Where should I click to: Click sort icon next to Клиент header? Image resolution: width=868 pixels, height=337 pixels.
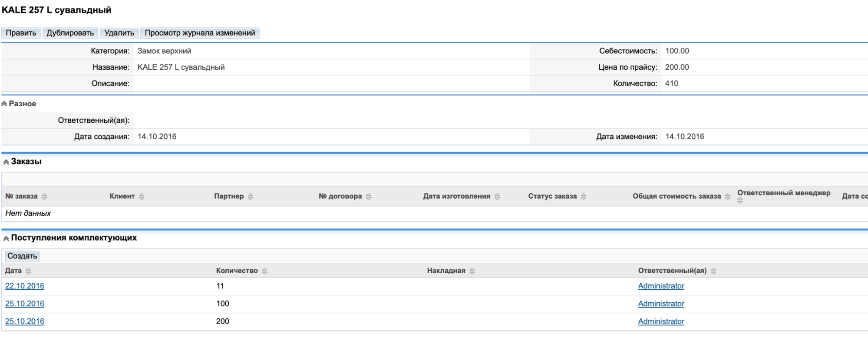pos(142,196)
